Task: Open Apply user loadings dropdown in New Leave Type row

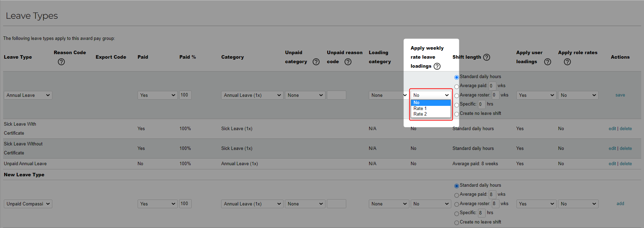Action: click(x=537, y=204)
